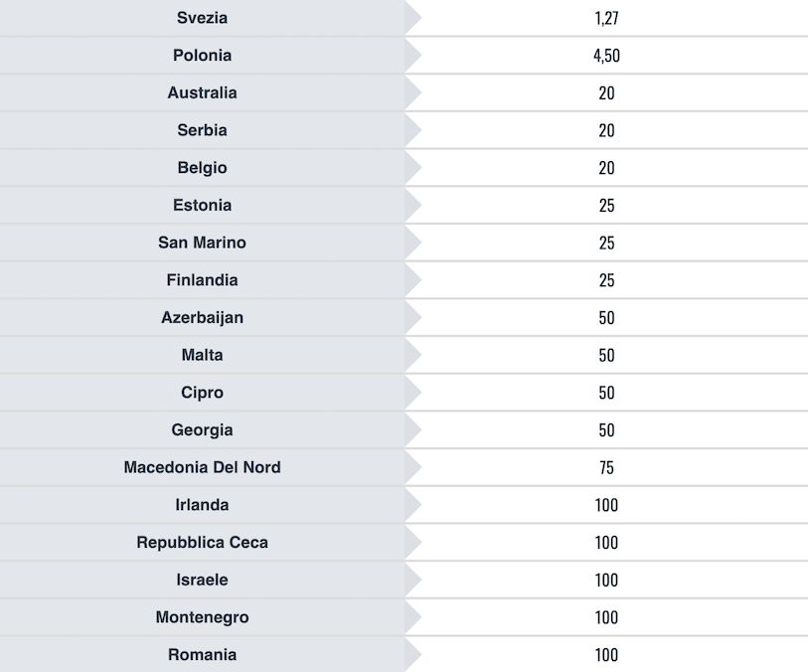Click the 50 odds next to Malta
Image resolution: width=808 pixels, height=672 pixels.
606,355
